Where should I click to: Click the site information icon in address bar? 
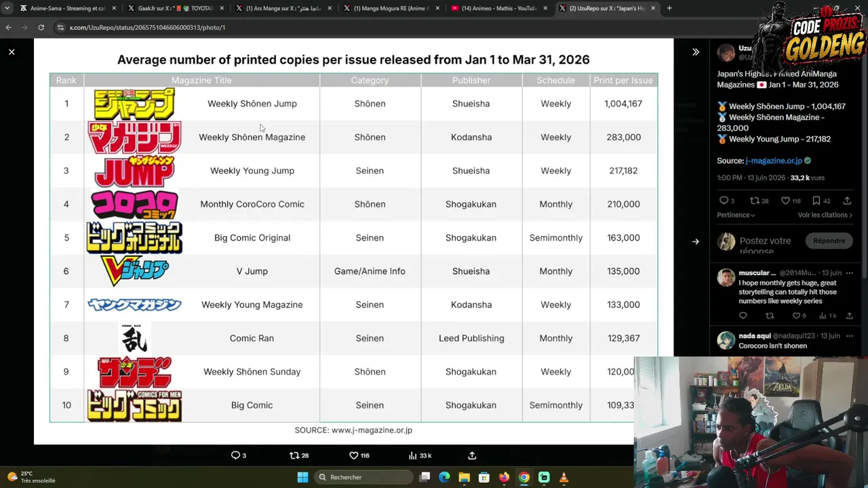click(60, 27)
